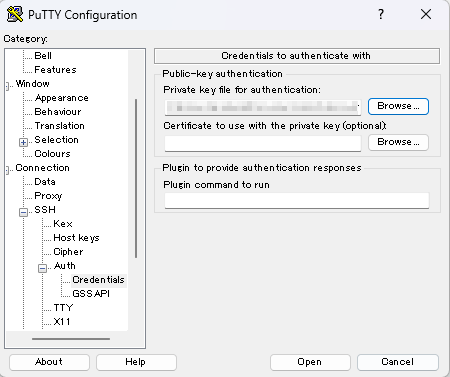Collapse the Auth node with the minus box
This screenshot has width=450, height=377.
point(42,268)
